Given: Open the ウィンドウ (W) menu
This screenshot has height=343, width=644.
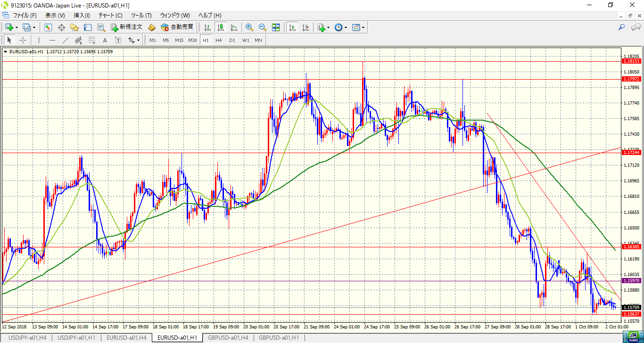Looking at the screenshot, I should pyautogui.click(x=175, y=16).
